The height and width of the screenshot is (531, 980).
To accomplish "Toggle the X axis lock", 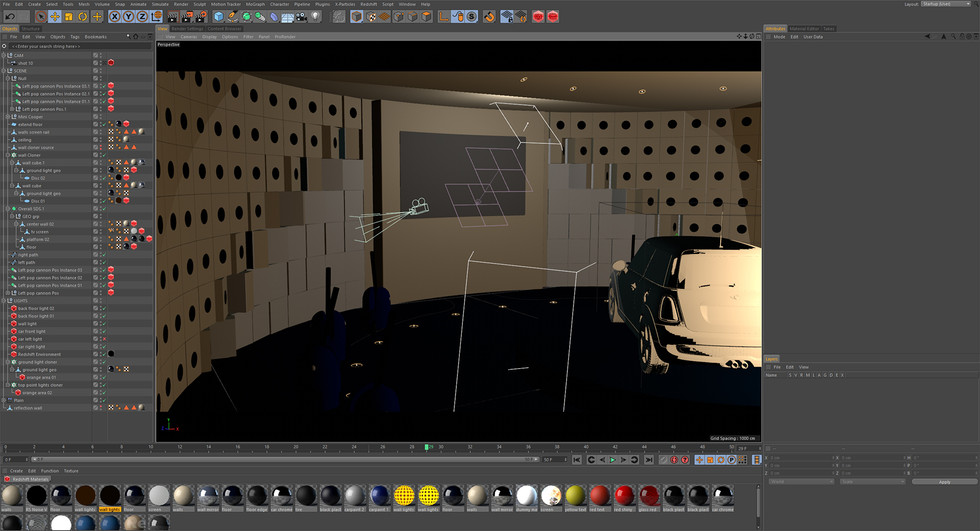I will [x=114, y=17].
